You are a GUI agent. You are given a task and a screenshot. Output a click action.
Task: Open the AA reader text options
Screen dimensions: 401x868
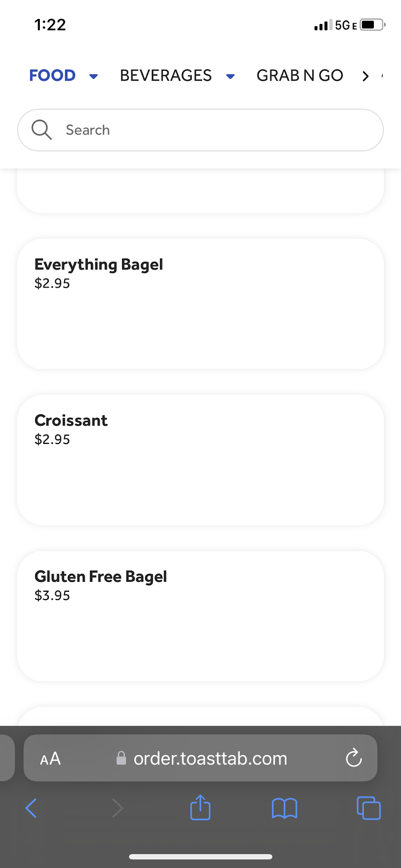(50, 759)
